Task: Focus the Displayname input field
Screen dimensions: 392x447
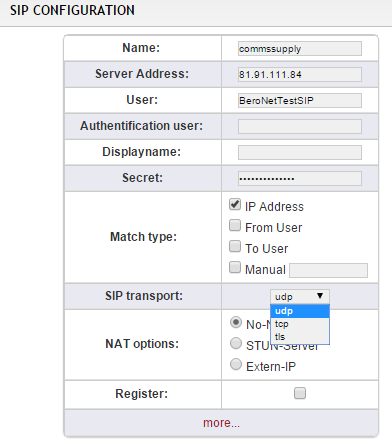Action: coord(300,152)
